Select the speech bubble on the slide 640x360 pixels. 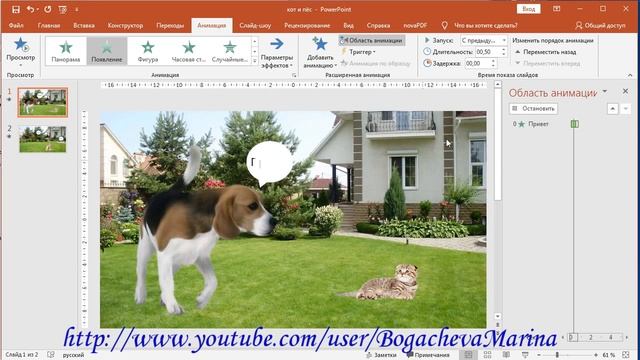pyautogui.click(x=269, y=163)
